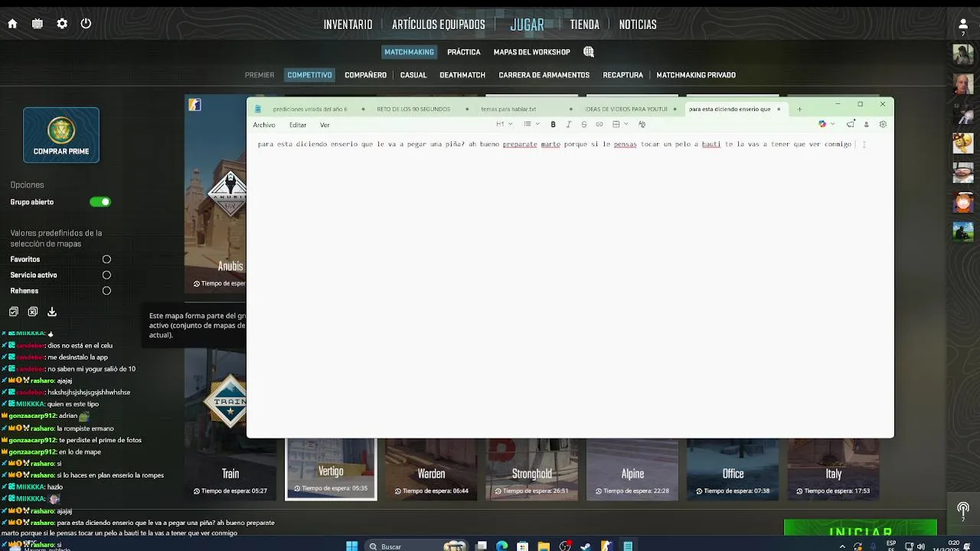Insert a link with Notepad toolbar
The width and height of the screenshot is (980, 551).
point(599,125)
